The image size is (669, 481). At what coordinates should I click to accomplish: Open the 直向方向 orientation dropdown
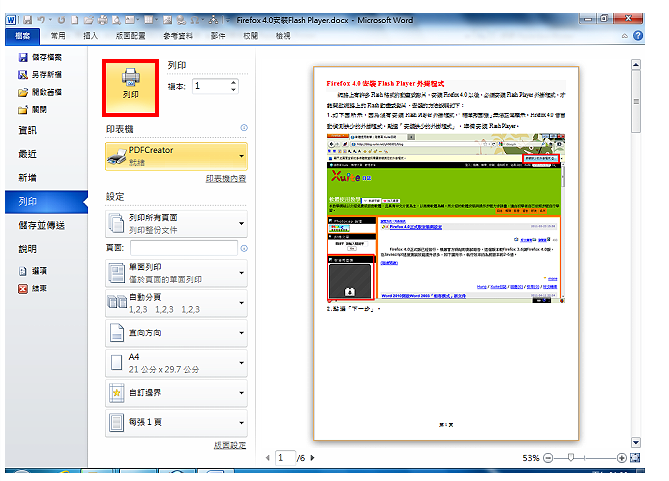pos(176,333)
